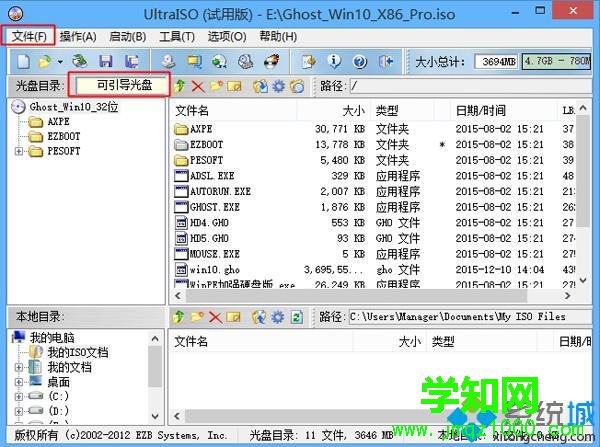
Task: Expand the 桌面 tree node
Action: pos(18,382)
